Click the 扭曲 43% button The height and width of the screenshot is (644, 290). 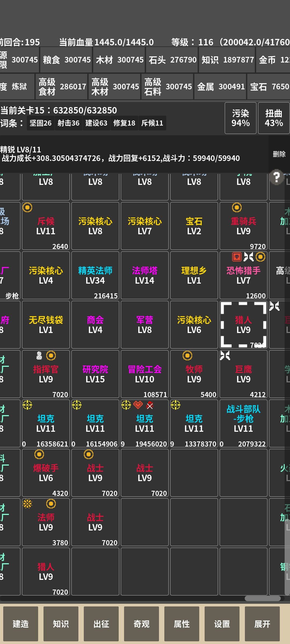click(x=274, y=118)
